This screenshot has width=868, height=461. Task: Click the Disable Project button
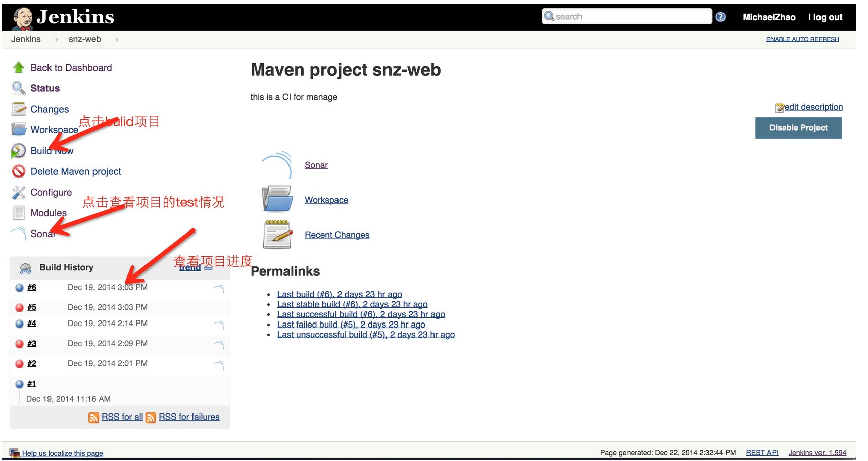[798, 128]
